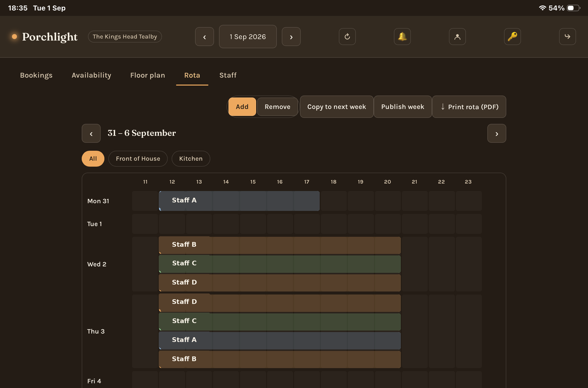Select Staff D shift on Thu 3
This screenshot has height=388, width=588.
[280, 302]
